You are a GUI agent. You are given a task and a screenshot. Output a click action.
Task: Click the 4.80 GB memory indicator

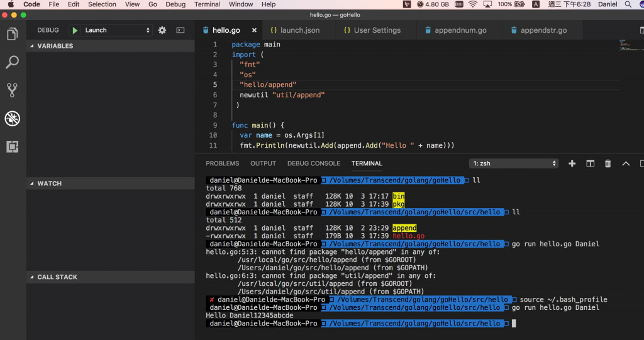[x=433, y=4]
